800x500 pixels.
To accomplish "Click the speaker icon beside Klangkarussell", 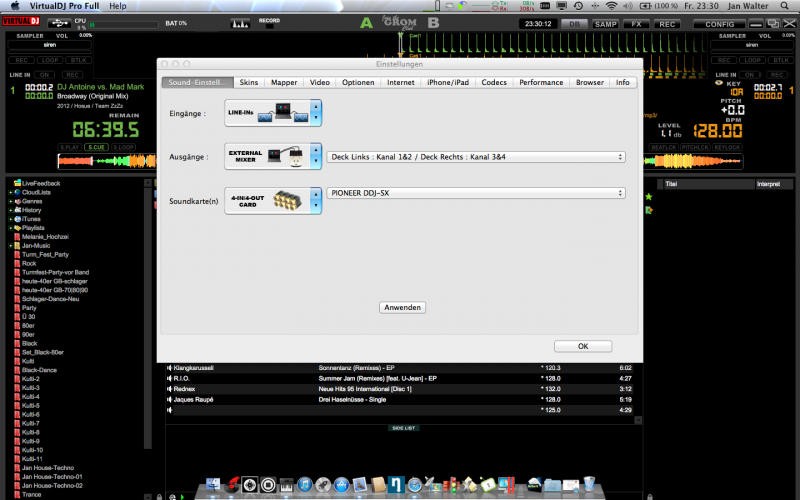I will click(x=169, y=368).
